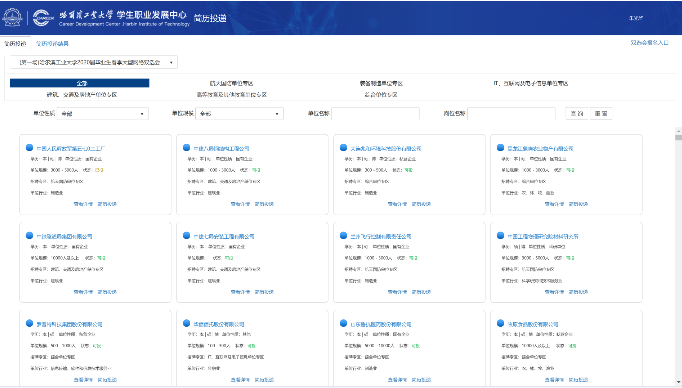Open the 单位性质 dropdown
The height and width of the screenshot is (388, 682).
pos(103,114)
